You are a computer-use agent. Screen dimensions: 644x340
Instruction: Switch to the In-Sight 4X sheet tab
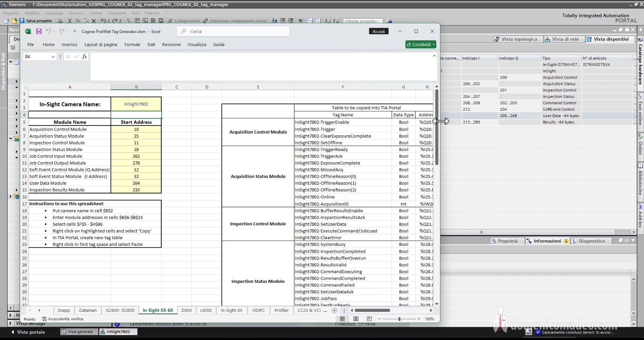click(232, 310)
